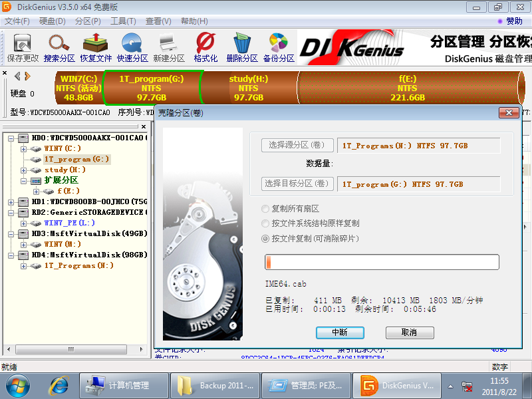This screenshot has height=399, width=532.
Task: Click the RD2 Generic storage device icon
Action: click(x=23, y=212)
